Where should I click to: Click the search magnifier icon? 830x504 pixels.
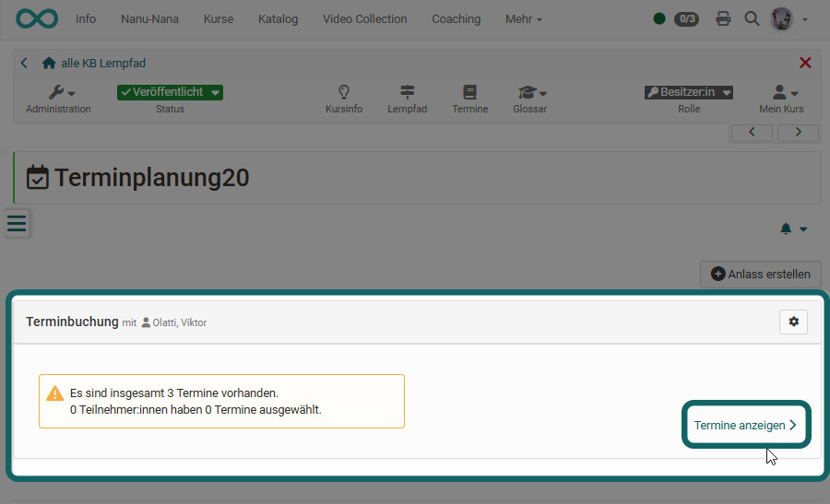click(x=752, y=18)
